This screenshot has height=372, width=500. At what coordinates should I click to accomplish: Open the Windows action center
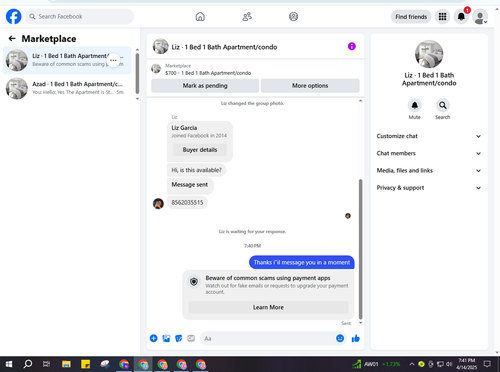487,364
